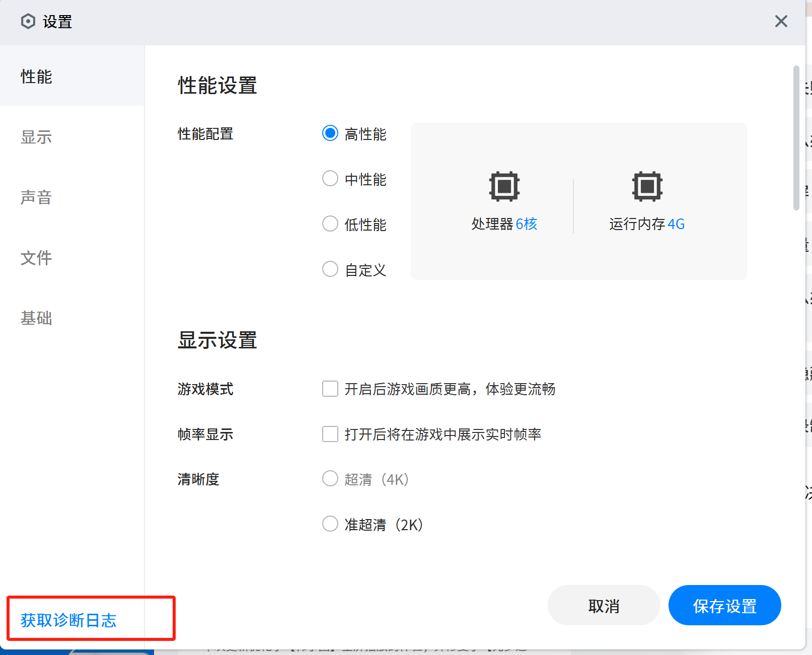Click the 保存设置 button
This screenshot has width=812, height=655.
tap(724, 606)
